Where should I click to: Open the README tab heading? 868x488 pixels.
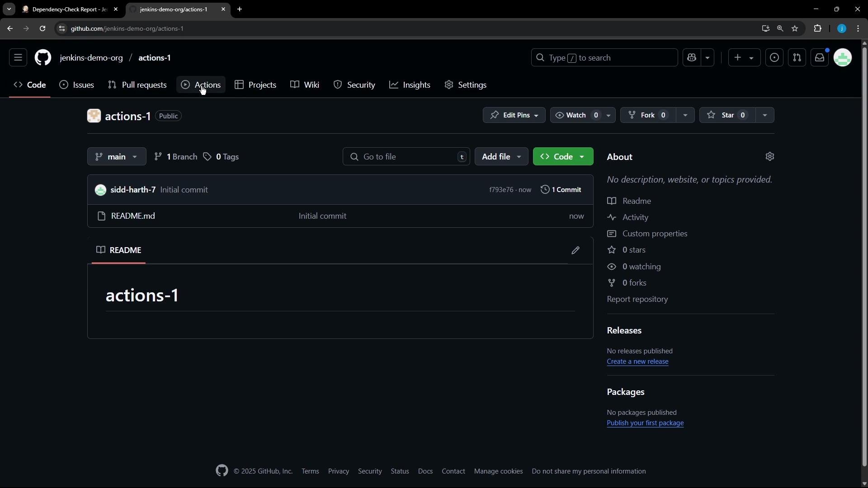click(119, 250)
